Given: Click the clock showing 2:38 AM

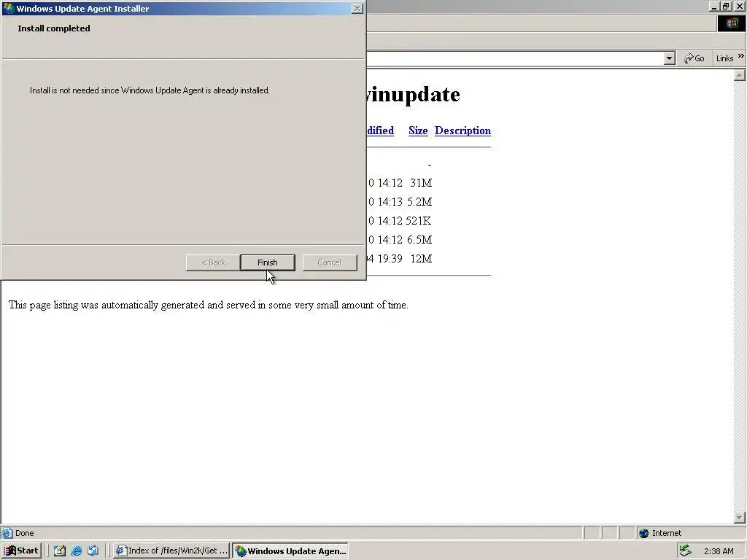Looking at the screenshot, I should pos(719,551).
